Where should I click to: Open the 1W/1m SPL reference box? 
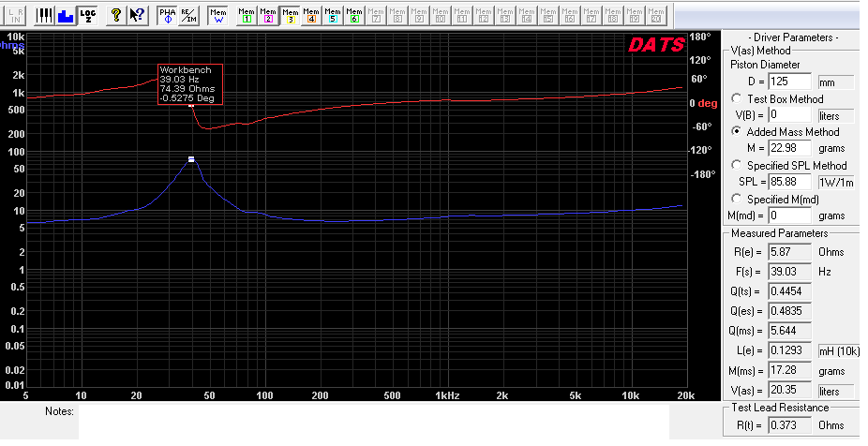pyautogui.click(x=836, y=182)
